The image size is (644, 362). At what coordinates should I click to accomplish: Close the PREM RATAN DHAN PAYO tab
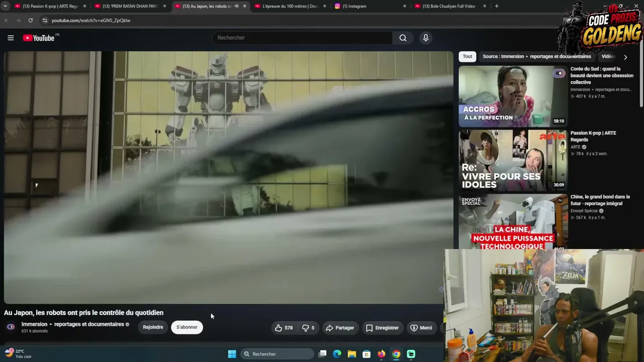tap(165, 6)
